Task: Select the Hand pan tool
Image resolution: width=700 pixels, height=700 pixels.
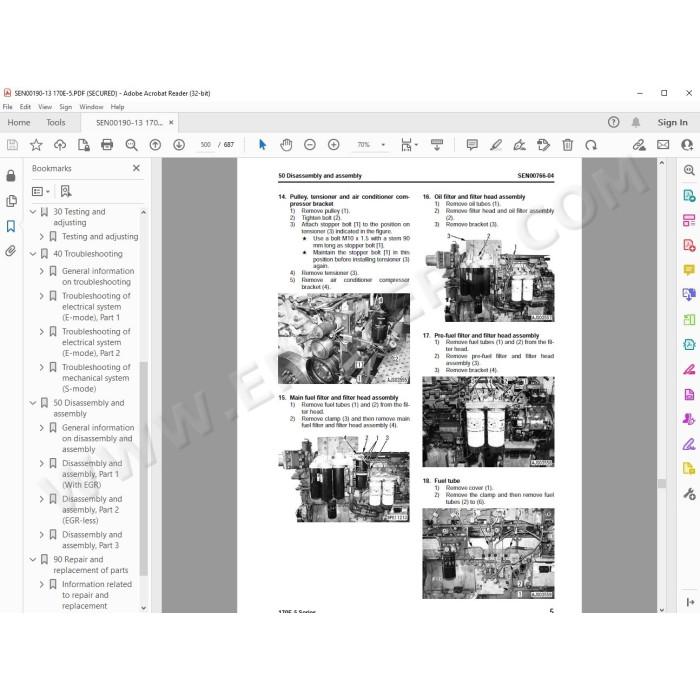Action: pos(286,145)
